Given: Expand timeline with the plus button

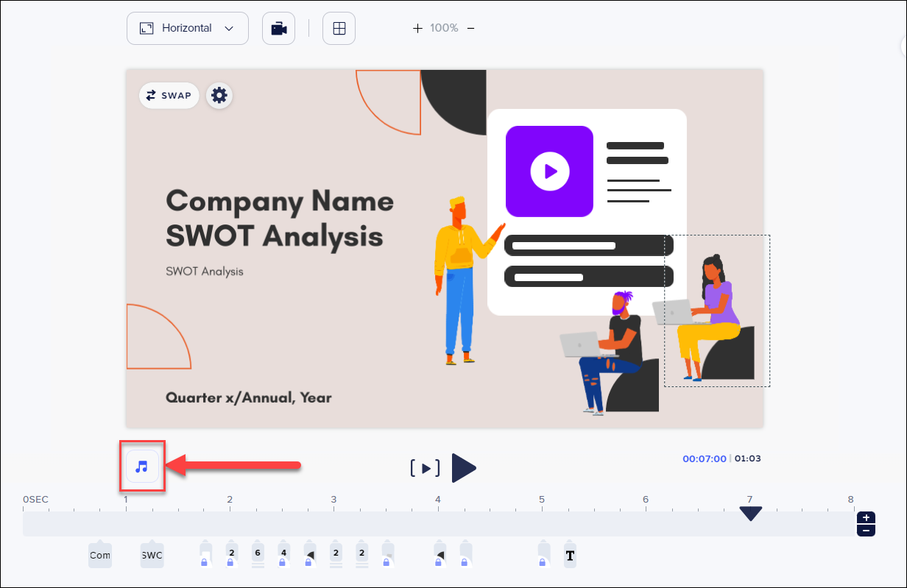Looking at the screenshot, I should pos(867,518).
